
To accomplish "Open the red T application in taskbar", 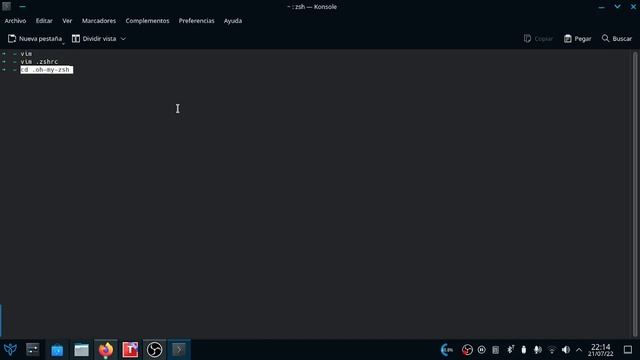I will [130, 350].
